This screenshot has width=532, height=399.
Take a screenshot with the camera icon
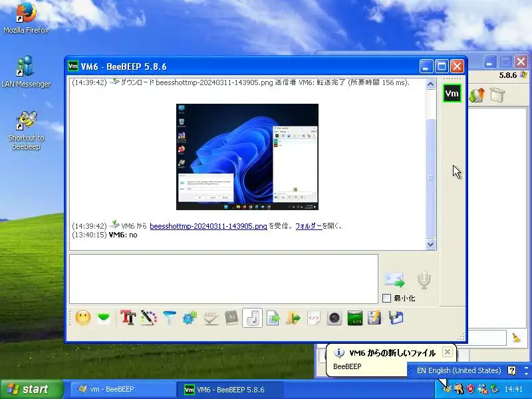pyautogui.click(x=334, y=319)
